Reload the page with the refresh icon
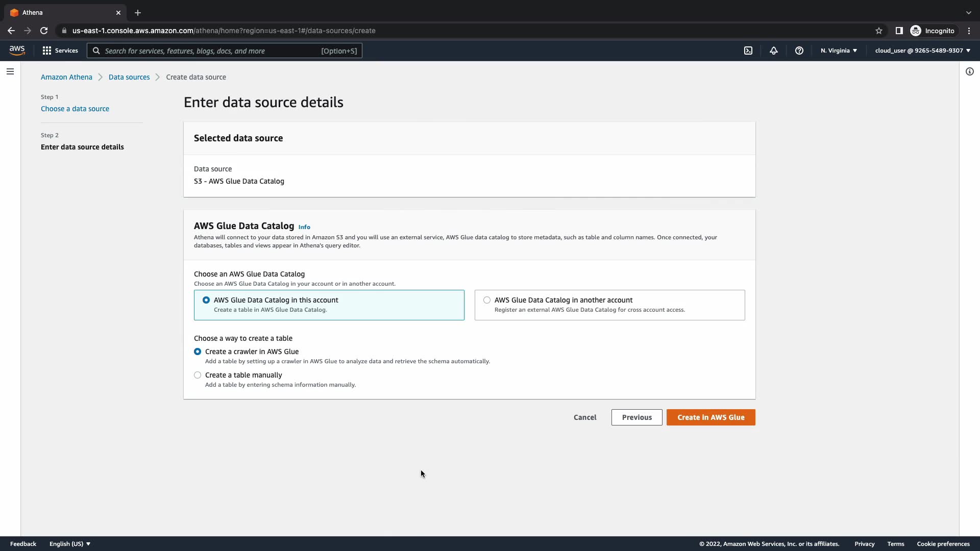The height and width of the screenshot is (551, 980). [x=44, y=31]
